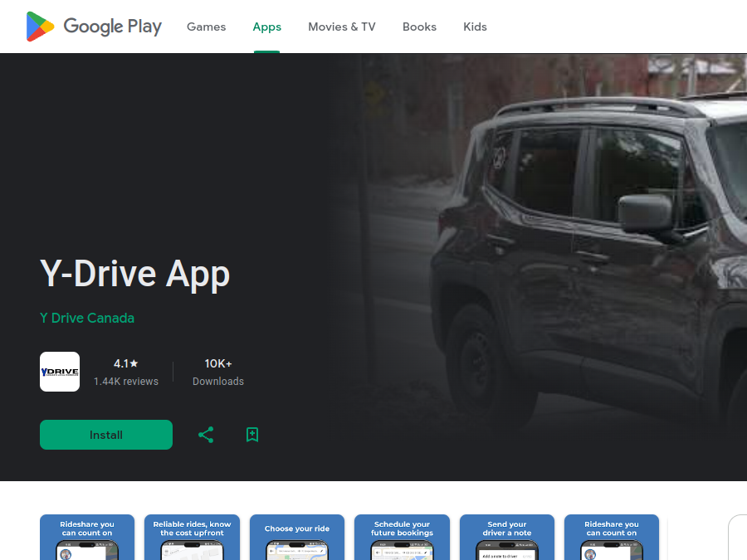Install the Y-Drive App
The width and height of the screenshot is (747, 560).
coord(106,435)
